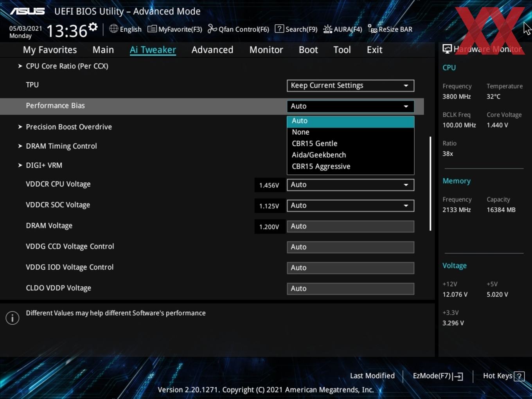Click the settings list scrollbar
The image size is (532, 399).
pyautogui.click(x=430, y=183)
